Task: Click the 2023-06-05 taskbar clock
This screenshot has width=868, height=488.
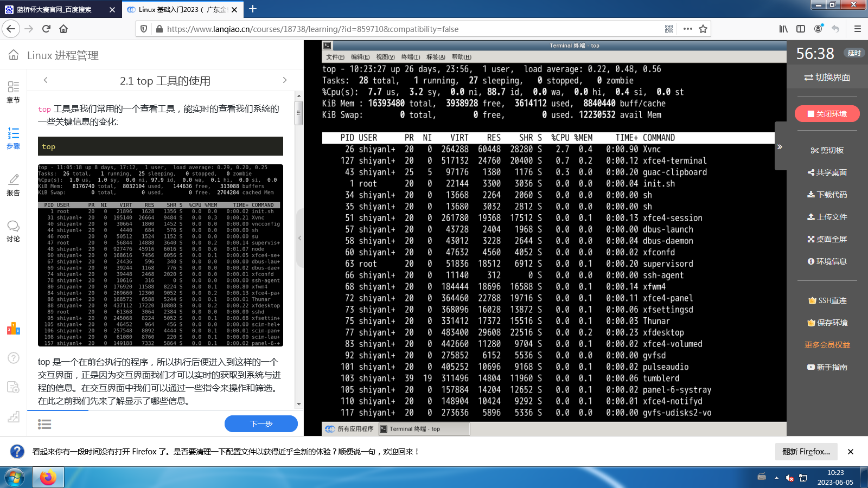Action: pyautogui.click(x=835, y=478)
